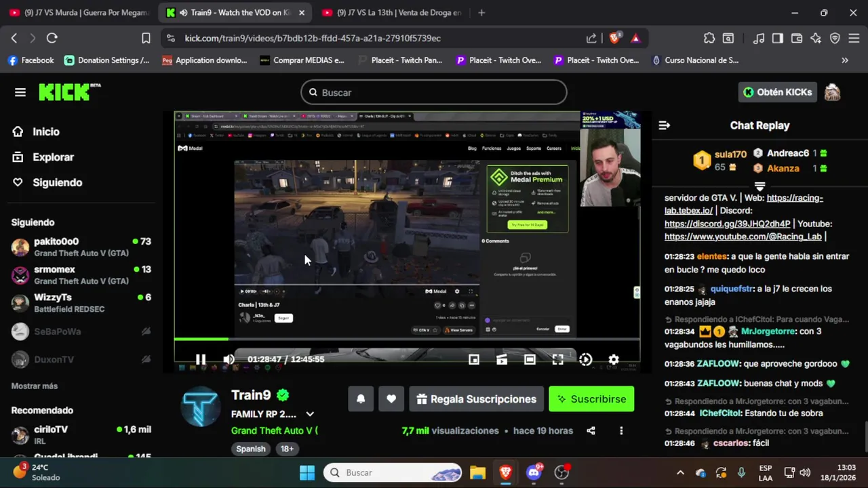The width and height of the screenshot is (868, 488).
Task: Enter fullscreen video mode
Action: tap(557, 359)
